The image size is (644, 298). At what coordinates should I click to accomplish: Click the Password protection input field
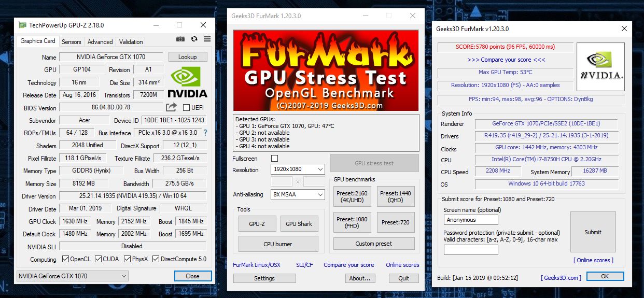[471, 250]
